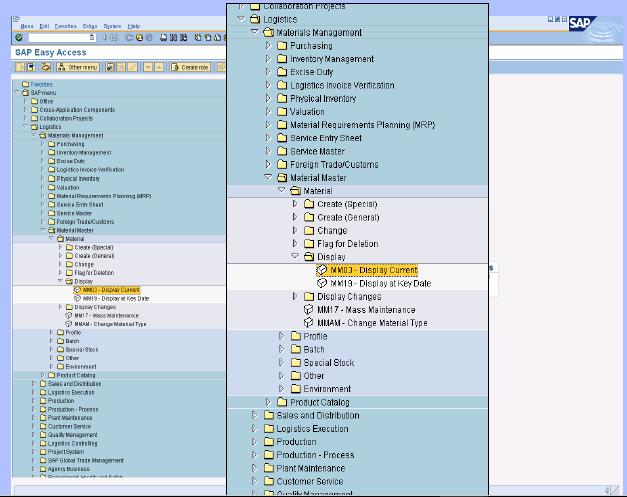Open SAP Business Workplace icon
This screenshot has height=497, width=627.
pos(46,67)
